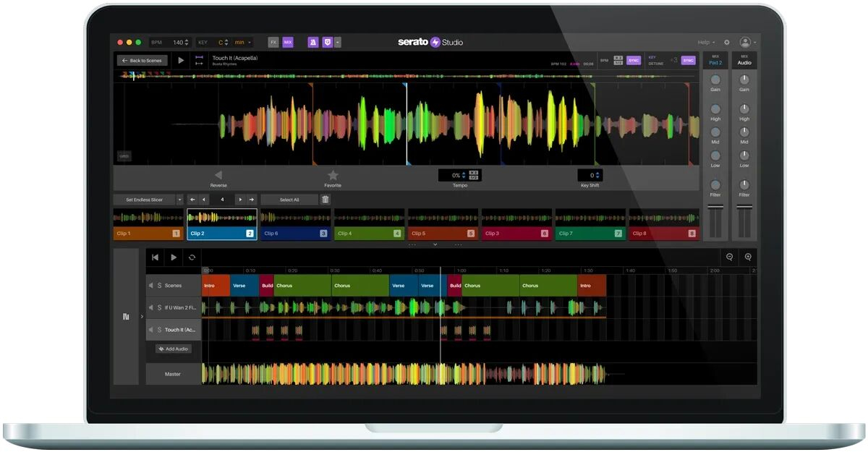
Task: Click the loop icon in the song view
Action: click(x=192, y=257)
